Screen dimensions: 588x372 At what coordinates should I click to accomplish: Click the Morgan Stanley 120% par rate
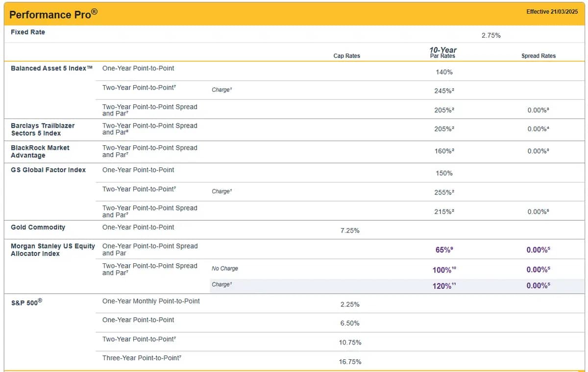tap(444, 286)
